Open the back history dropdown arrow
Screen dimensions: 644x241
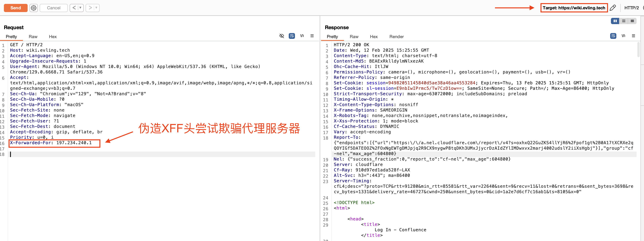80,8
